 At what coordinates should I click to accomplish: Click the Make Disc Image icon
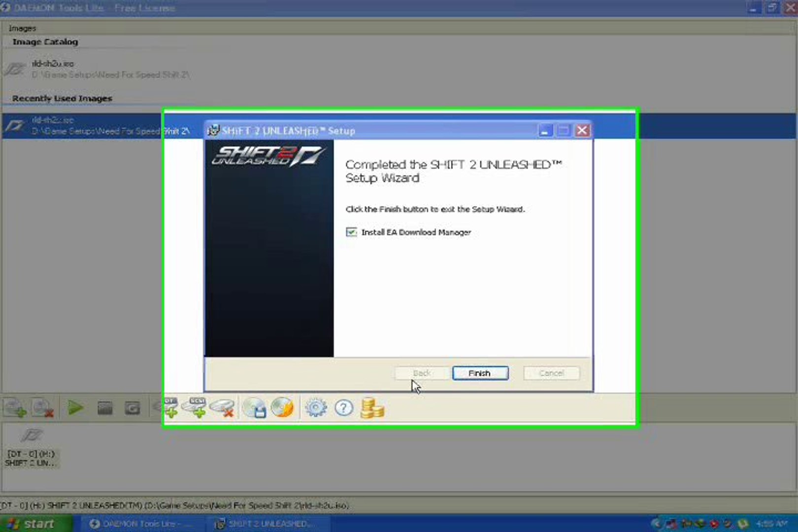coord(255,408)
